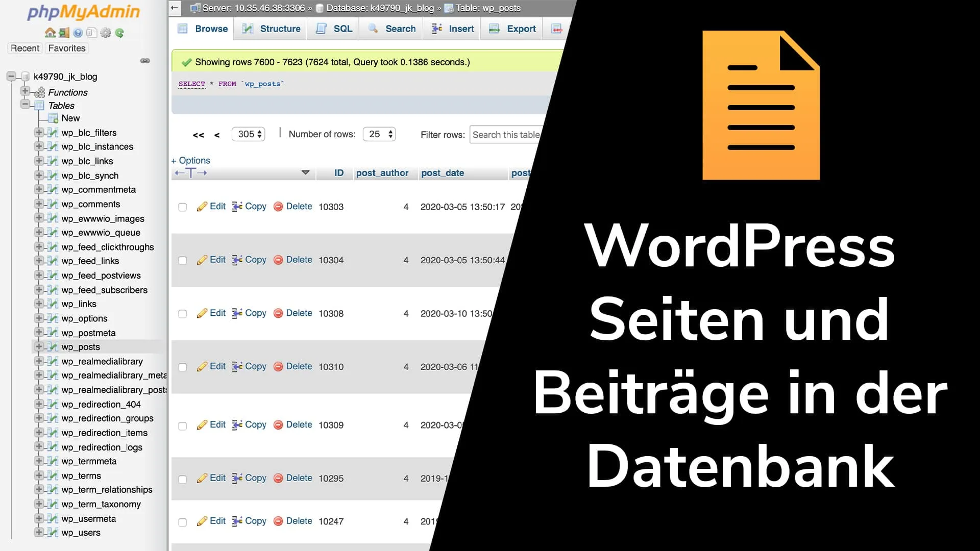Expand the Functions tree node
Viewport: 980px width, 551px height.
pyautogui.click(x=25, y=91)
